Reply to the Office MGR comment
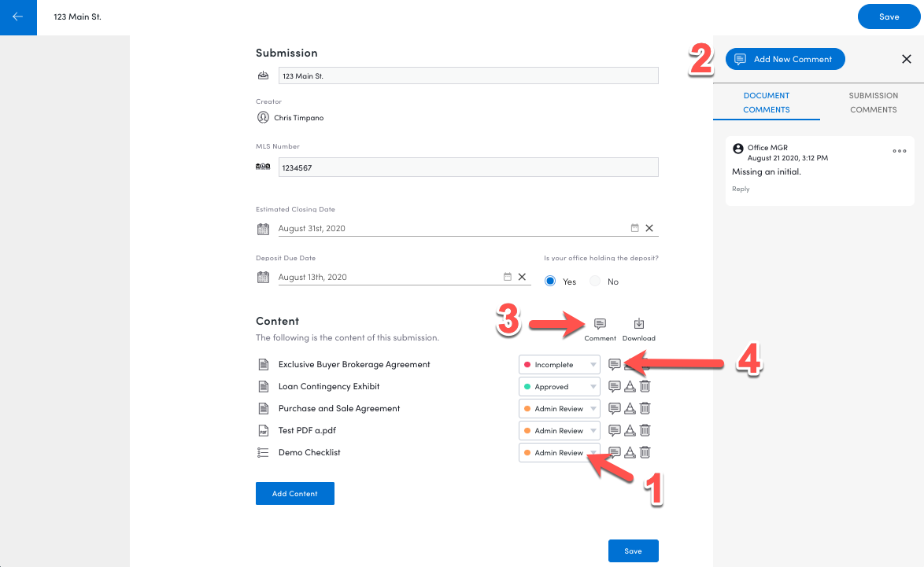Screen dimensions: 924x567 click(x=741, y=189)
